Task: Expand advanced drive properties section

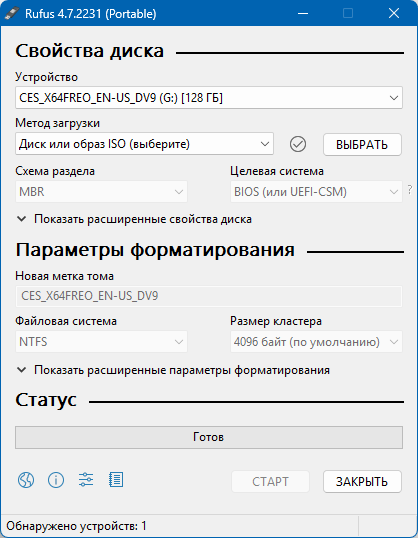Action: [135, 219]
